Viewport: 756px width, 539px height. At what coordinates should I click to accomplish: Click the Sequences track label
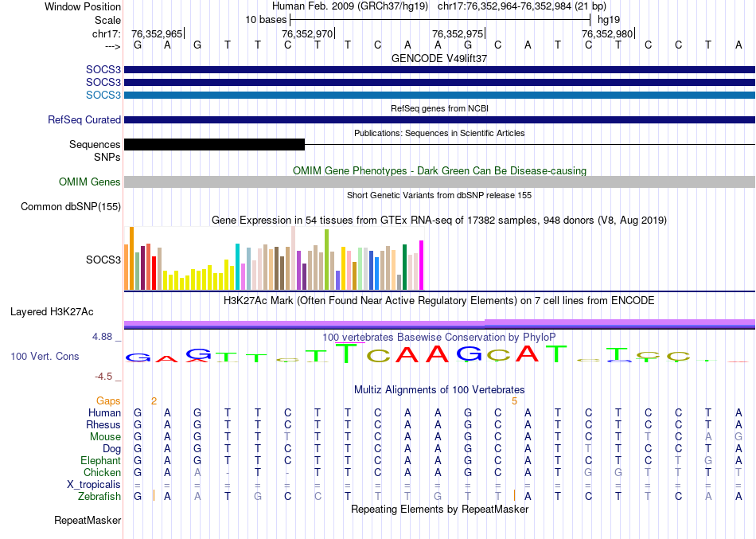tap(95, 145)
